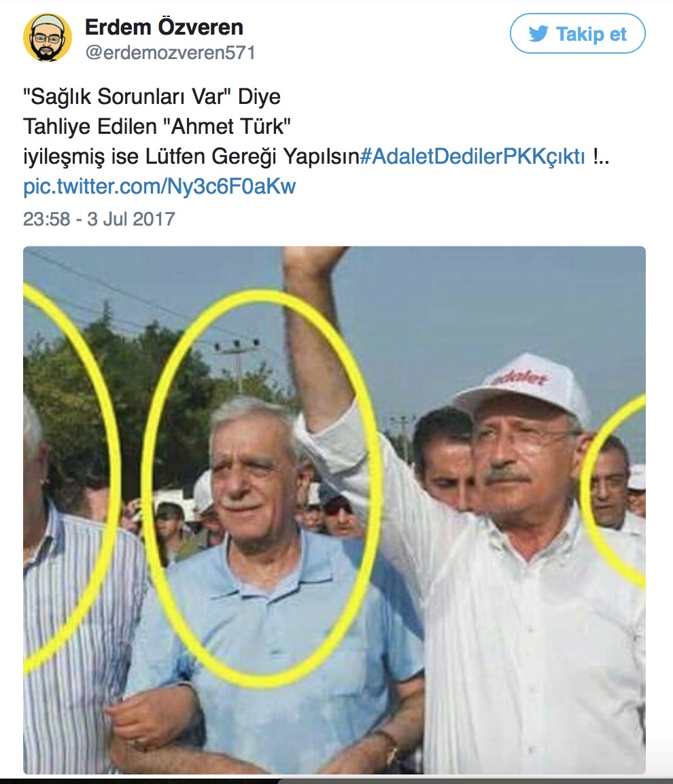Click the 23:58 - 3 Jul 2017 timestamp
Screen dimensions: 673x784
coord(99,219)
